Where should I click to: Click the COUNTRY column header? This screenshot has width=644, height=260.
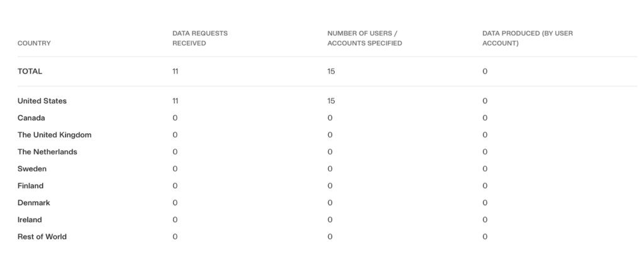tap(34, 43)
